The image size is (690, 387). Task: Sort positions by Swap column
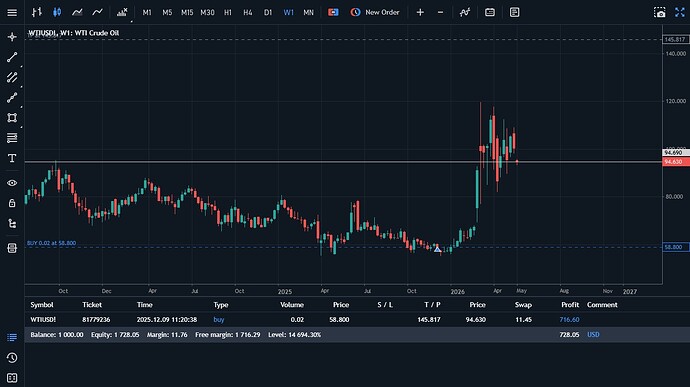pos(523,305)
